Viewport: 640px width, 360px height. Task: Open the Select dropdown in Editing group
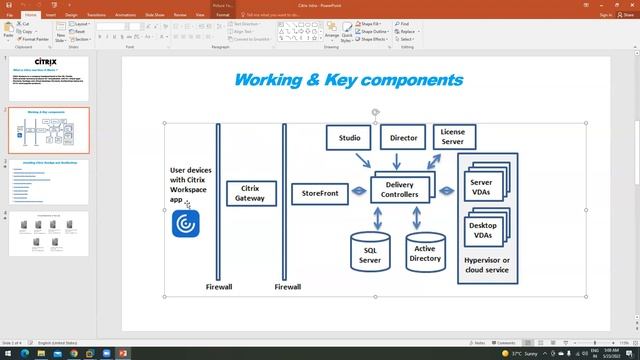coord(405,39)
